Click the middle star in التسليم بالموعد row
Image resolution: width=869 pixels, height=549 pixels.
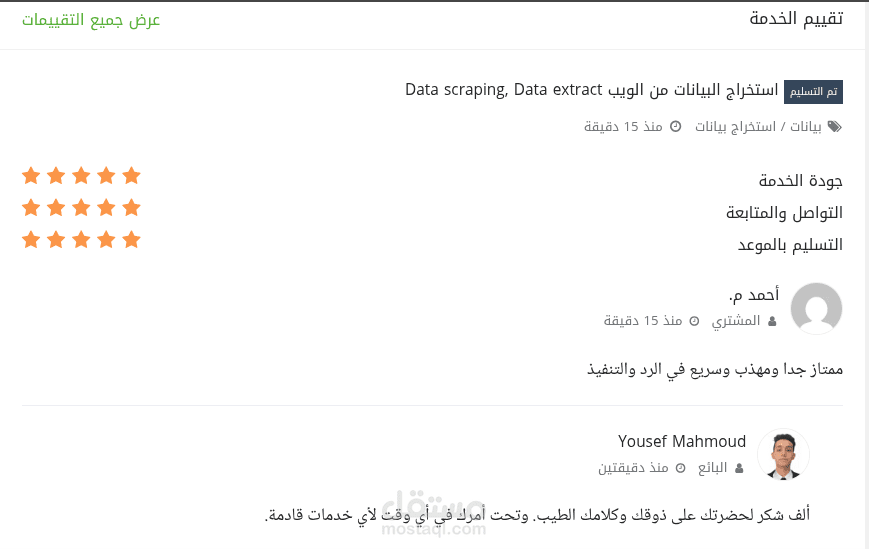tap(81, 240)
